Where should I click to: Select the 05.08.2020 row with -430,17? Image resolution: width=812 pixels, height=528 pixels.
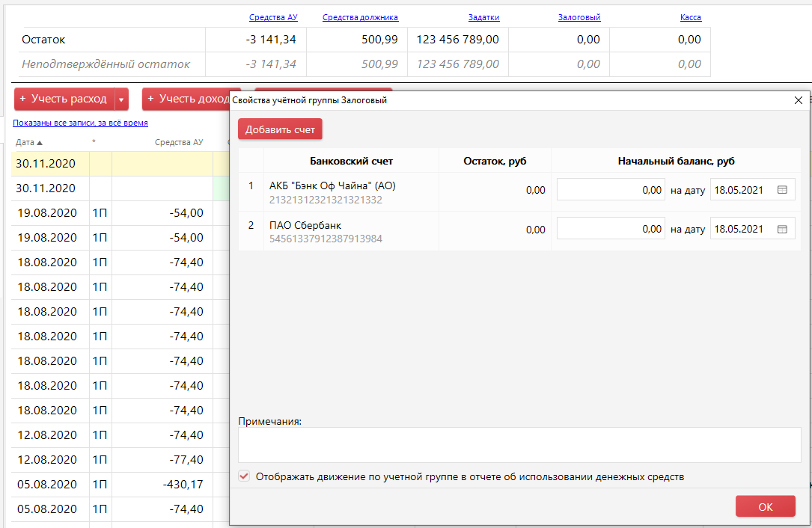pyautogui.click(x=112, y=485)
